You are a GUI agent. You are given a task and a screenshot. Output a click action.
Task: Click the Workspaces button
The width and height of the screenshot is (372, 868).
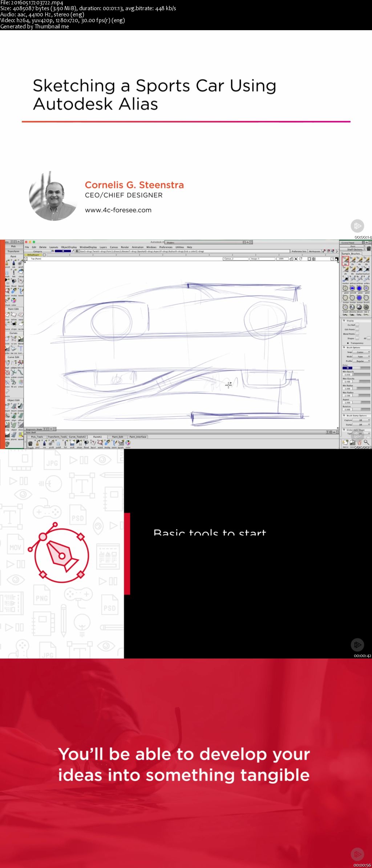click(x=315, y=251)
